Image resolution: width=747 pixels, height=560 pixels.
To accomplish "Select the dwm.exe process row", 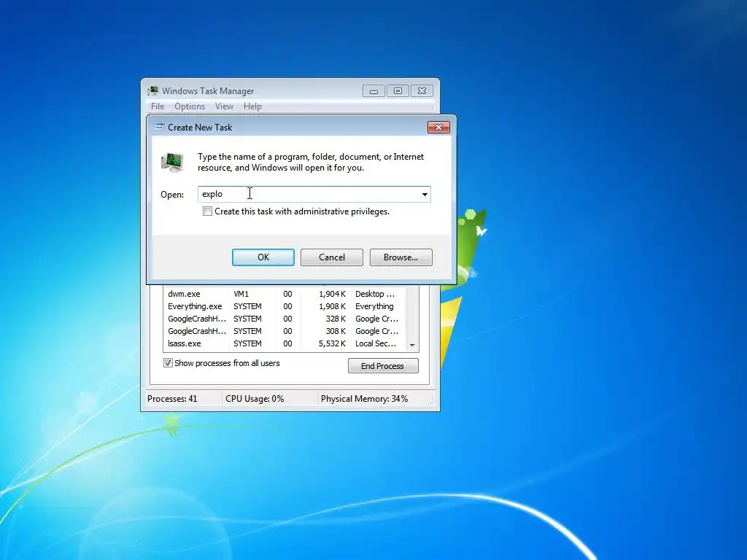I will point(284,294).
